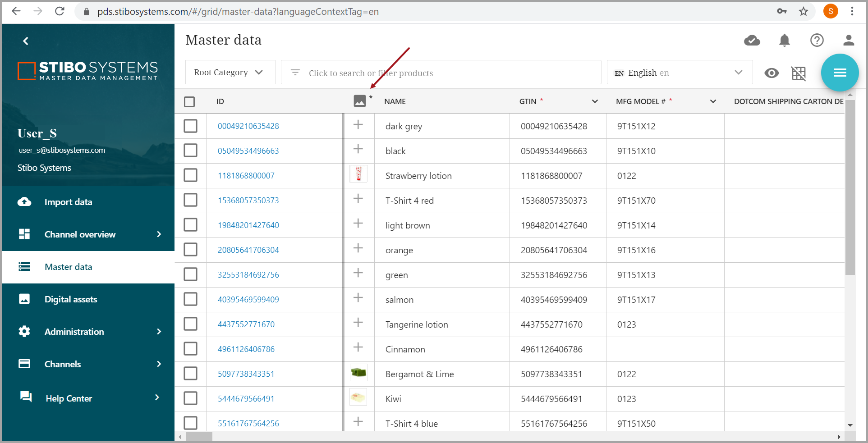Viewport: 868px width, 443px height.
Task: Add image for the dark grey product
Action: (358, 125)
